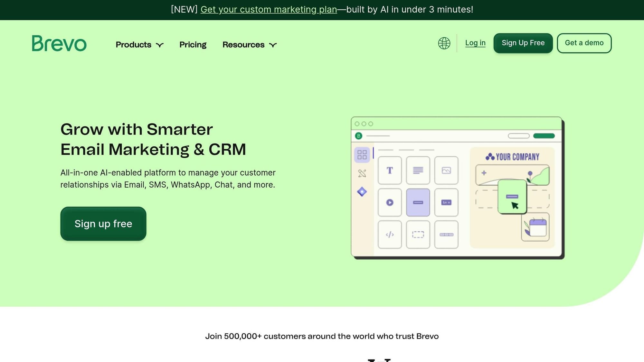Select the calendar block in the illustration

click(535, 226)
